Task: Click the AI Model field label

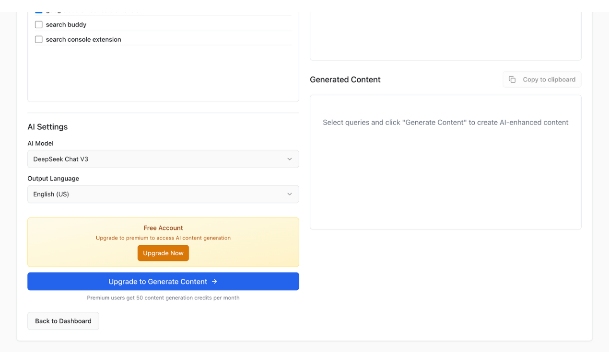Action: click(x=40, y=143)
